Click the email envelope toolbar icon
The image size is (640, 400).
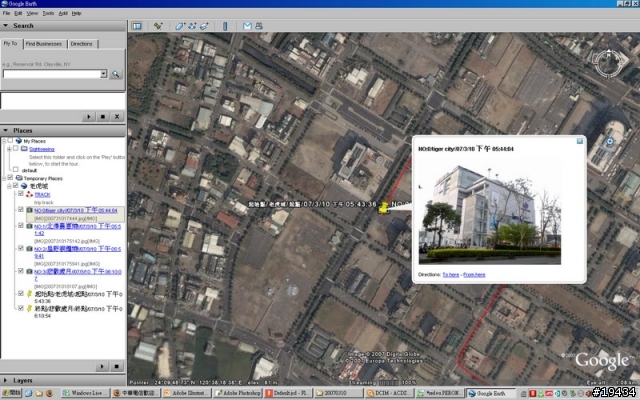pos(247,26)
